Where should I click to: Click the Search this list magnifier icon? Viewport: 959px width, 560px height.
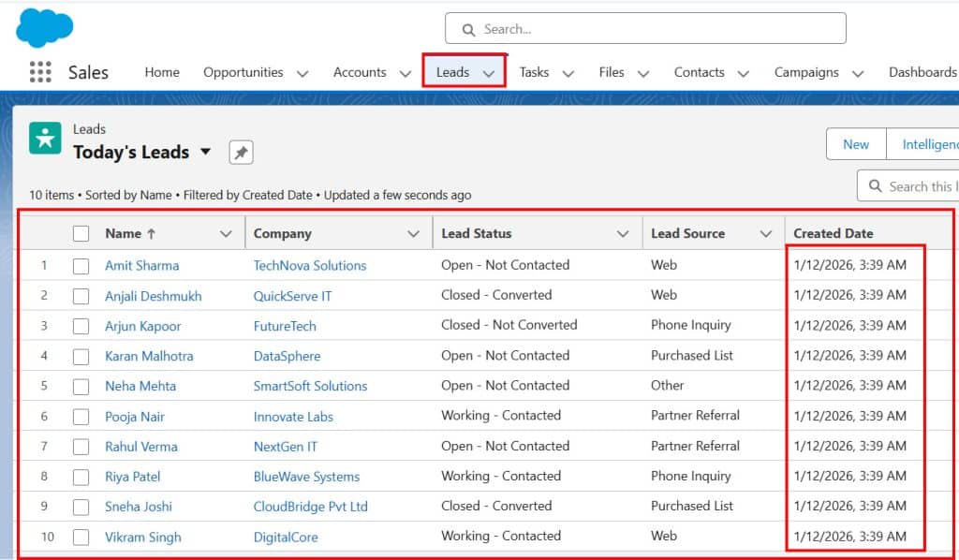(875, 186)
